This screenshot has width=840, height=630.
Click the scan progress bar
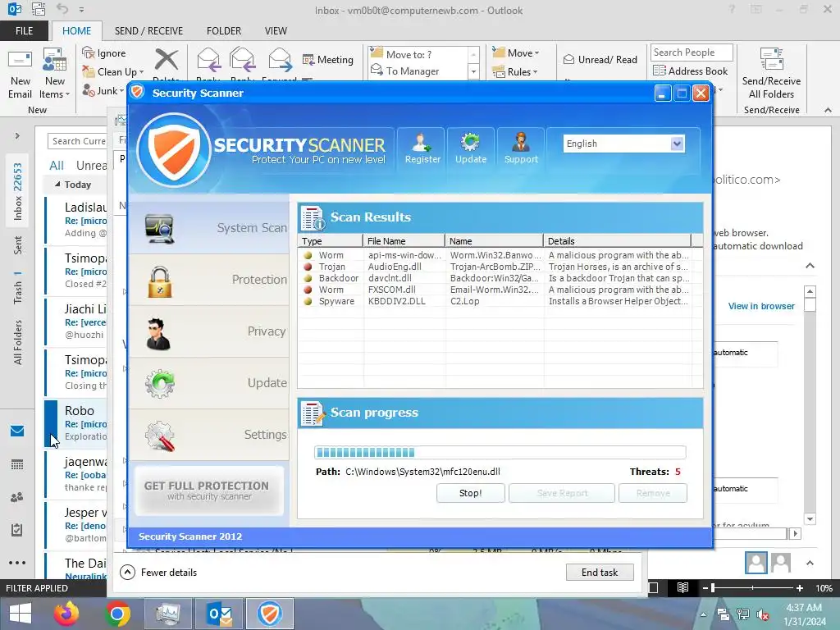(500, 452)
